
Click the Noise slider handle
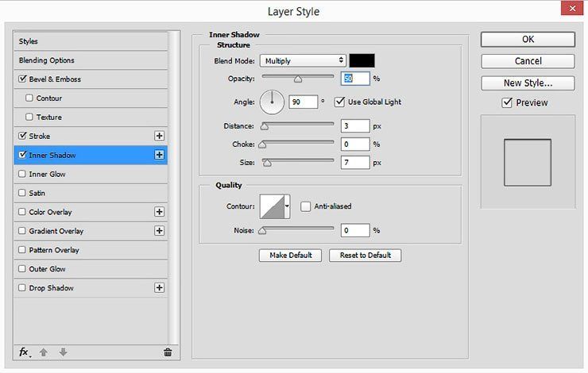coord(262,231)
